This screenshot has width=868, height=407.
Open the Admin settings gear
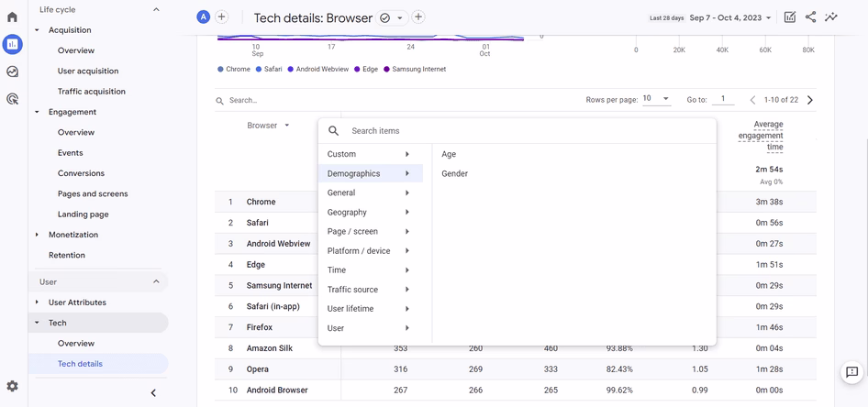[13, 387]
